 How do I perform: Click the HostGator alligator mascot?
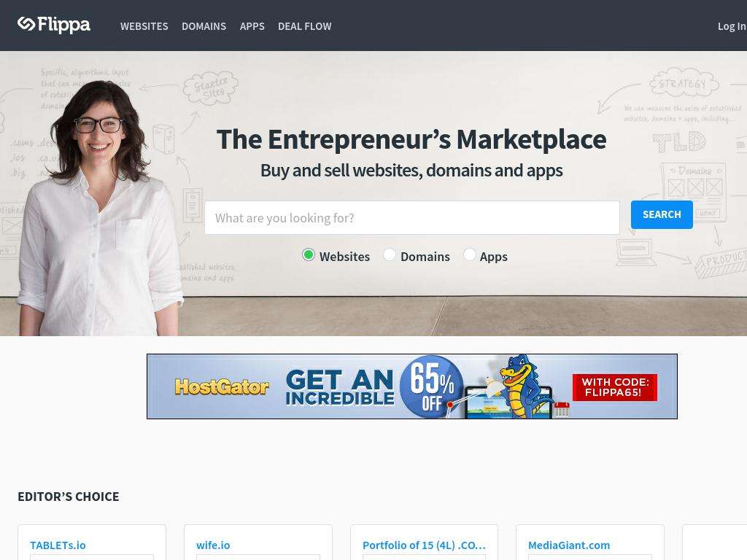(520, 385)
